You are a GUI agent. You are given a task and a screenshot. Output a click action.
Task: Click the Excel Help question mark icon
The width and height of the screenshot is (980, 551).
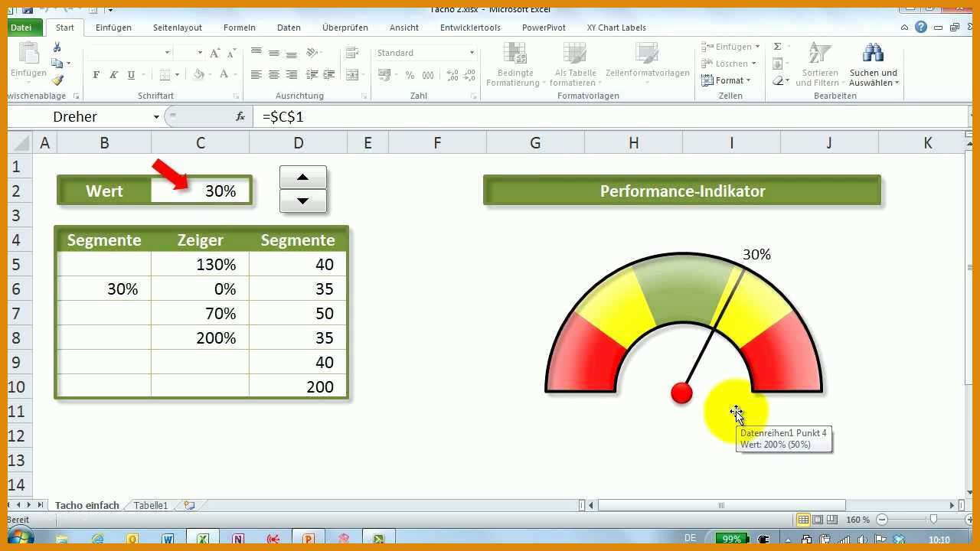[x=921, y=28]
